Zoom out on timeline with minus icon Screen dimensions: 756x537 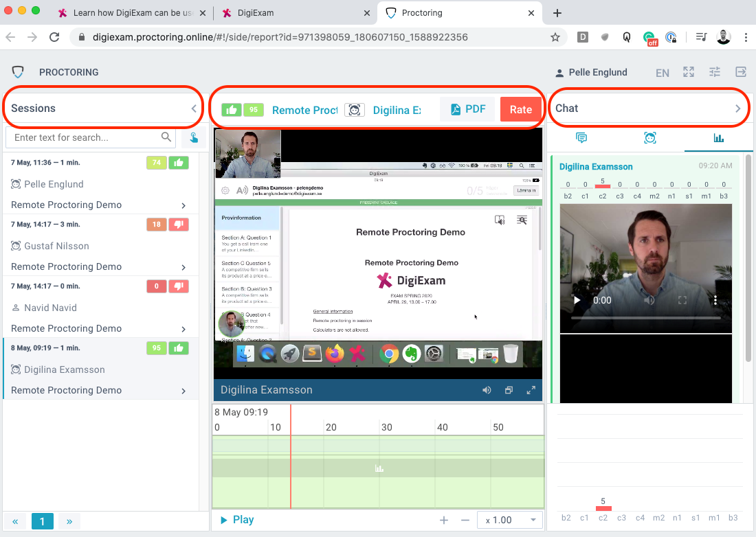[x=465, y=520]
